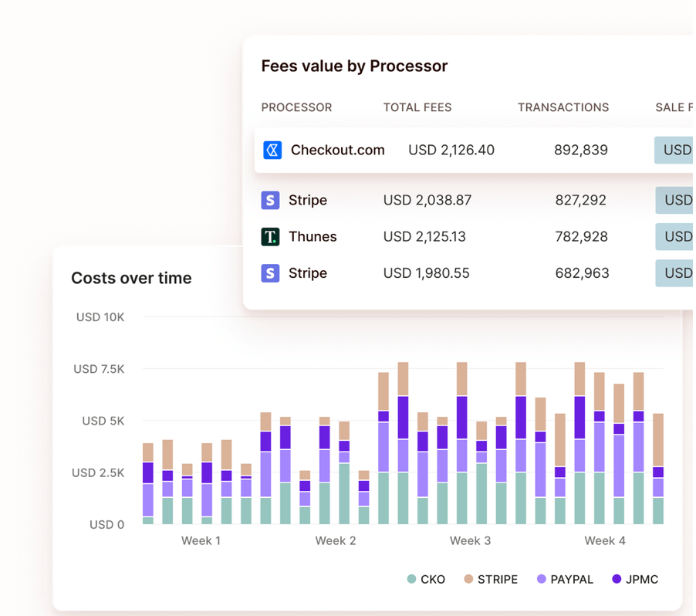The image size is (696, 616).
Task: Select the Checkout.com processor name
Action: pos(338,150)
